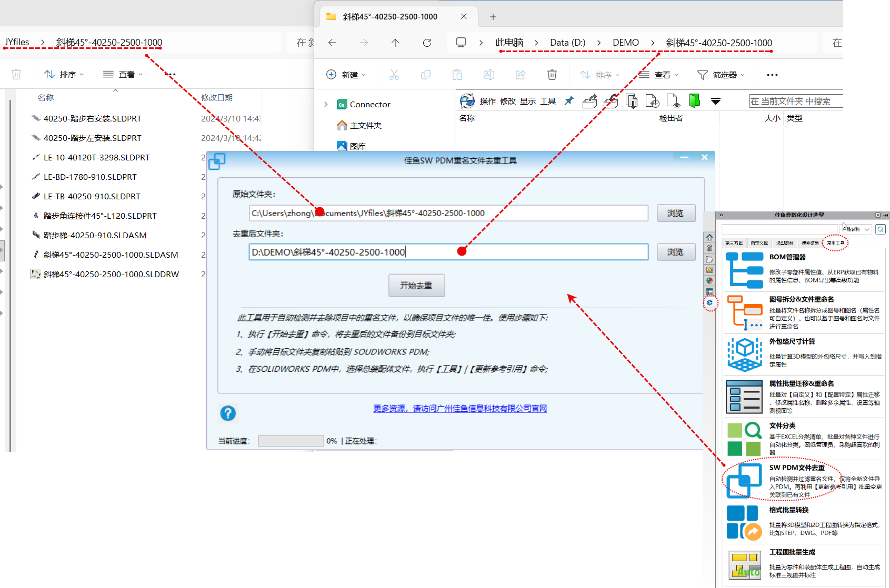Click the 开始去重 button
This screenshot has width=890, height=588.
click(x=416, y=286)
